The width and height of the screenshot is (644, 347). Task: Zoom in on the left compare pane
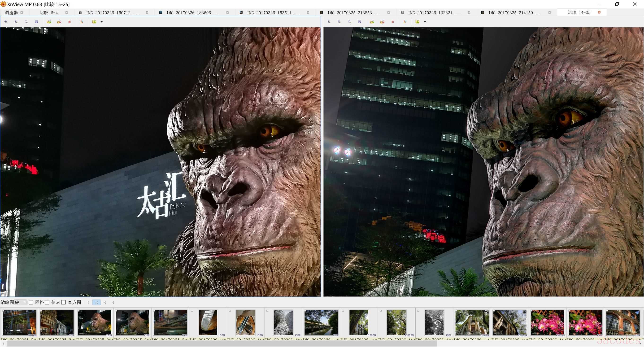tap(16, 22)
